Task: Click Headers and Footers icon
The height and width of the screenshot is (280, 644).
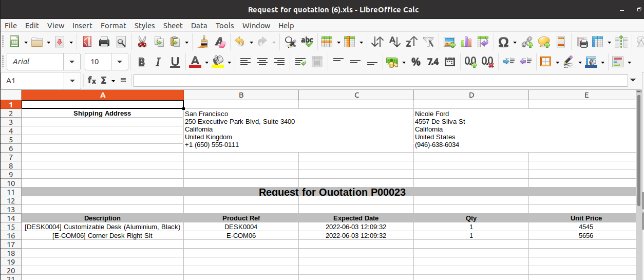Action: 561,42
